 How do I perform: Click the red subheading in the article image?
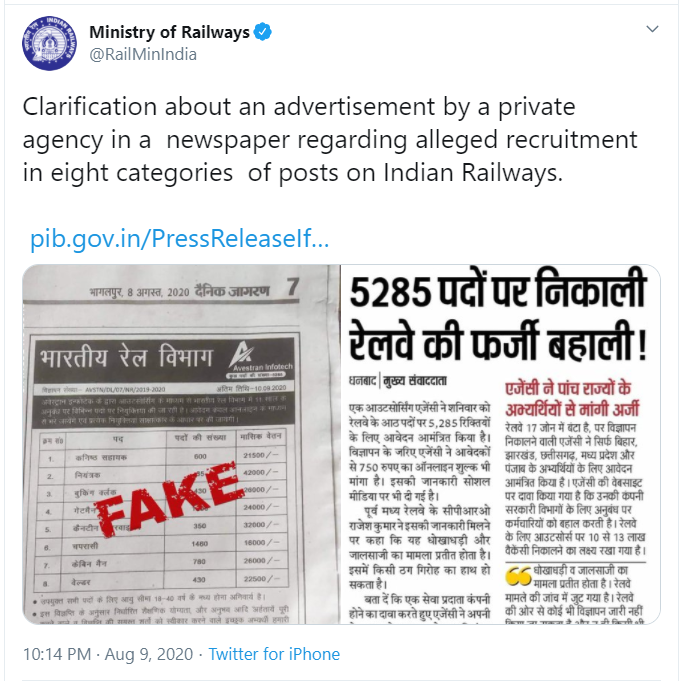pos(572,399)
